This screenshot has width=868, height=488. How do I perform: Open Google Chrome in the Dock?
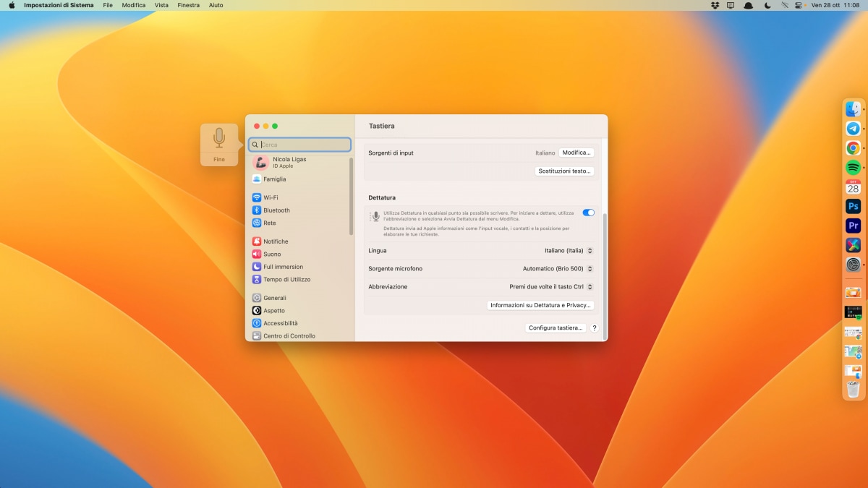click(x=854, y=148)
